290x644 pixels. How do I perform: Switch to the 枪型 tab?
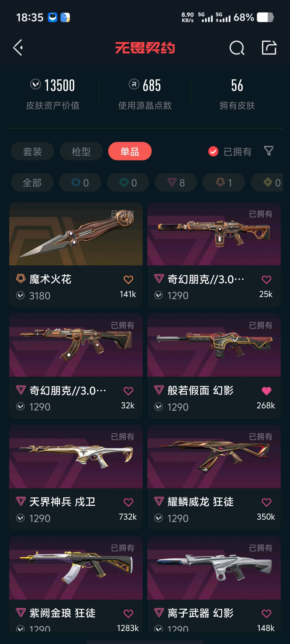click(81, 151)
